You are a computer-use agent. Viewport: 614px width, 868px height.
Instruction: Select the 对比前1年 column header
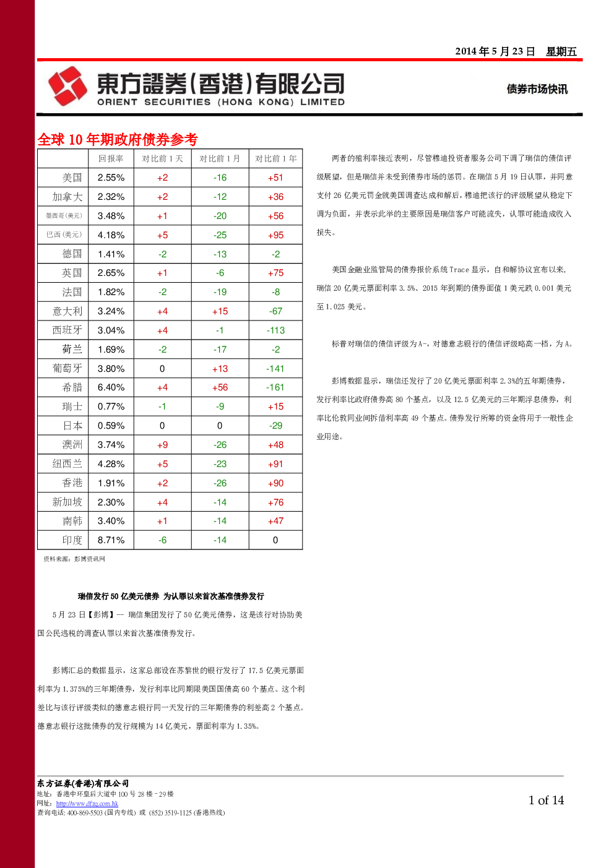[275, 159]
